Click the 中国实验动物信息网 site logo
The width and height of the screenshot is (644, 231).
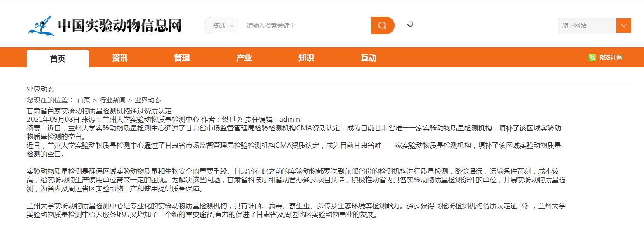[x=105, y=26]
